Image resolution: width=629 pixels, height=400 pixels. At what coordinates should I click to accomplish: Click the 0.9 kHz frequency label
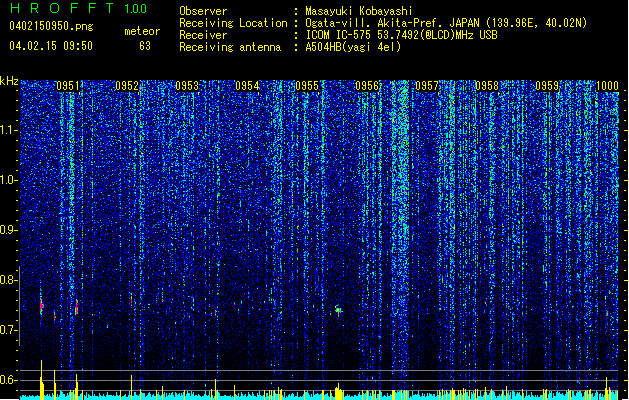[x=9, y=230]
